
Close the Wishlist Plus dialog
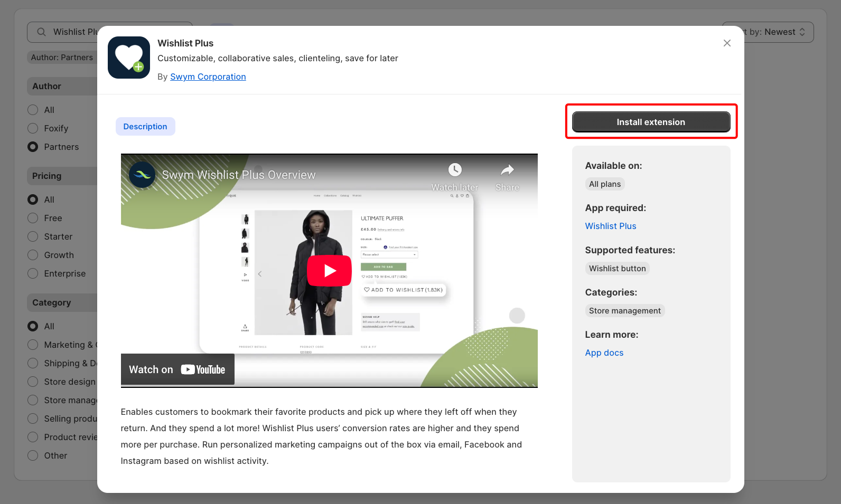pos(727,43)
